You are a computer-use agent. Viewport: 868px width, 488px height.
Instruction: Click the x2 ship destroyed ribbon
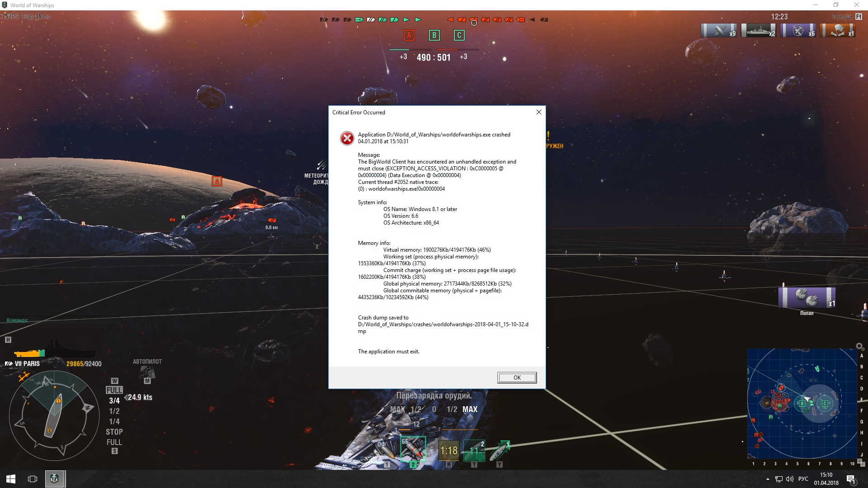(759, 30)
